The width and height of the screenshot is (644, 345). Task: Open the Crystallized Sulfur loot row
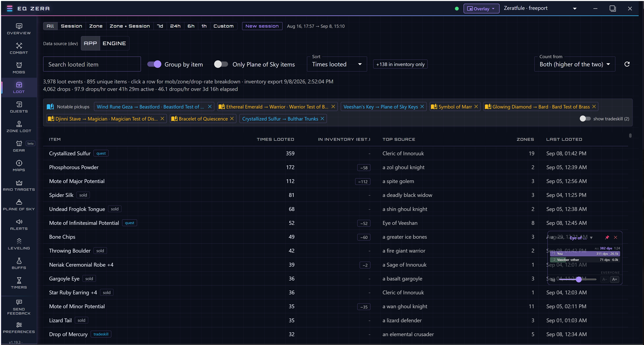[x=335, y=153]
